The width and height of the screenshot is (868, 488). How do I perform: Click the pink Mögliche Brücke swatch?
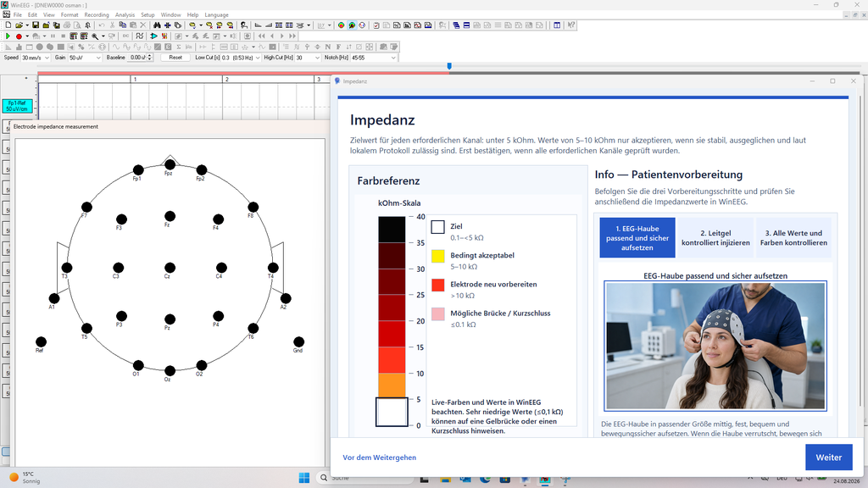(x=437, y=313)
